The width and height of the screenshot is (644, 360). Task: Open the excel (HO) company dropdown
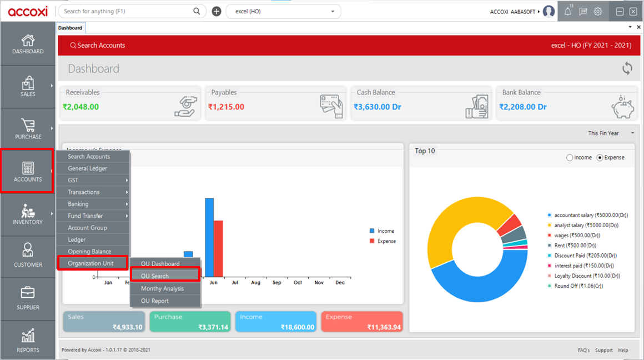coord(283,11)
